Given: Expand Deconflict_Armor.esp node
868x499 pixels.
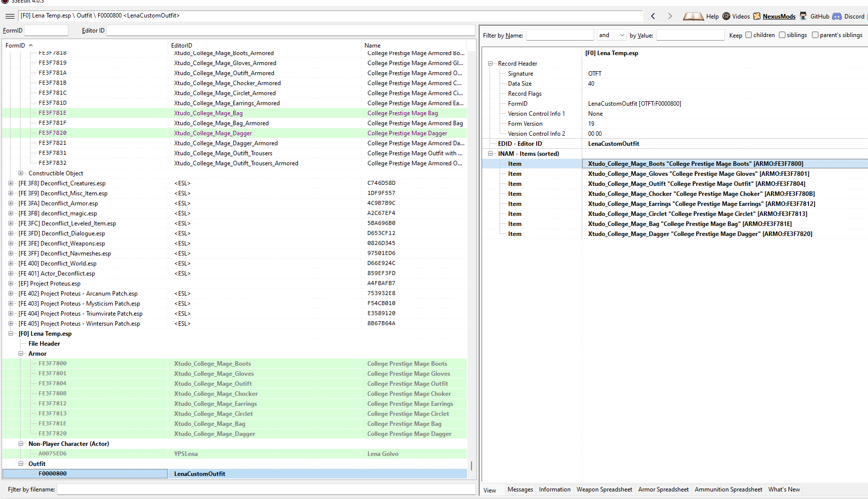Looking at the screenshot, I should tap(11, 203).
